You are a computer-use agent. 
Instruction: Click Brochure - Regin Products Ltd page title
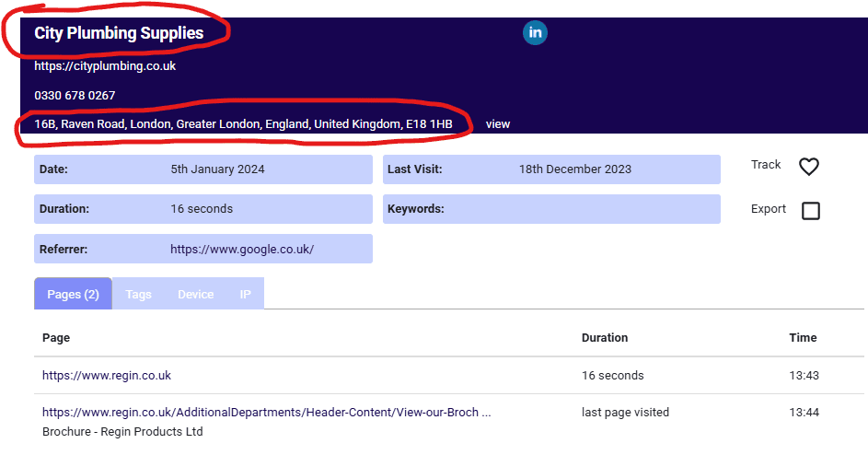122,432
